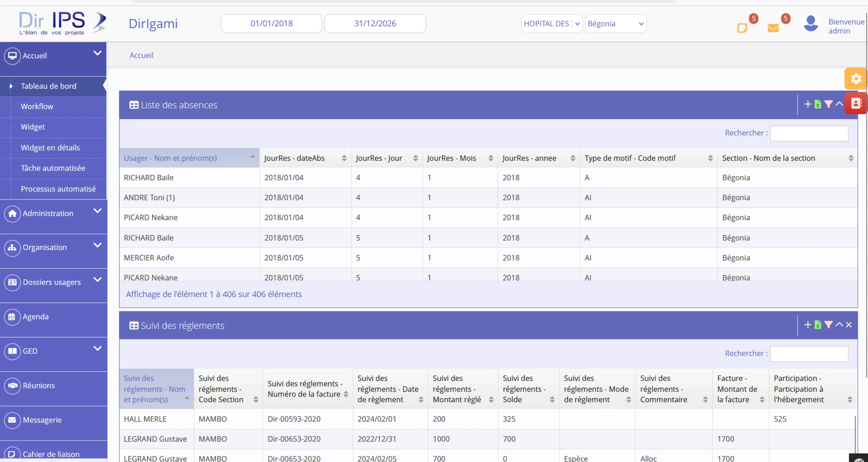The image size is (868, 462).
Task: Click the start date field 01/01/2018
Action: click(x=271, y=23)
